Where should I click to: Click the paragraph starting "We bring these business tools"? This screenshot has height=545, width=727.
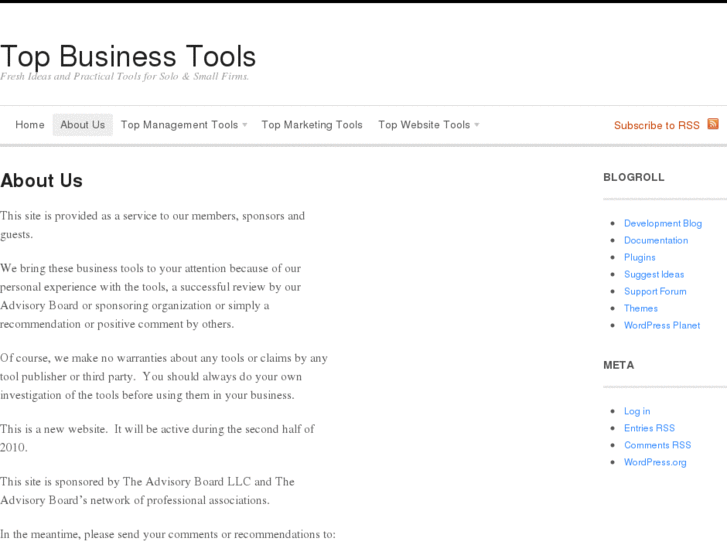point(151,296)
